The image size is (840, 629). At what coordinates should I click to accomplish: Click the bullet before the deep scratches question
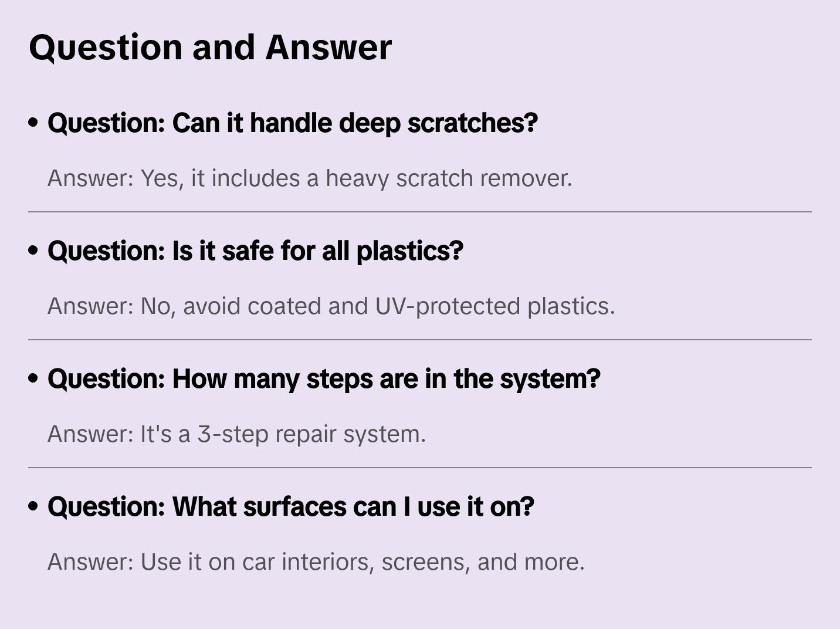pos(33,123)
